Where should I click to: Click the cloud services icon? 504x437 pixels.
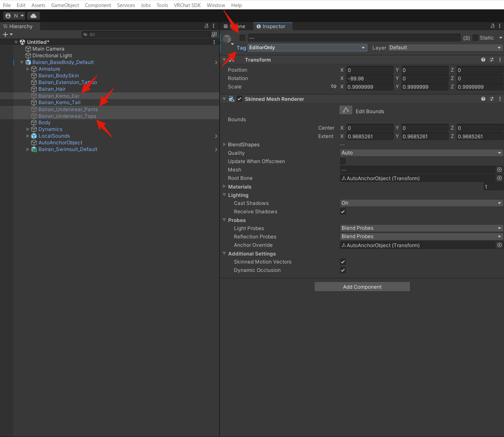click(33, 16)
